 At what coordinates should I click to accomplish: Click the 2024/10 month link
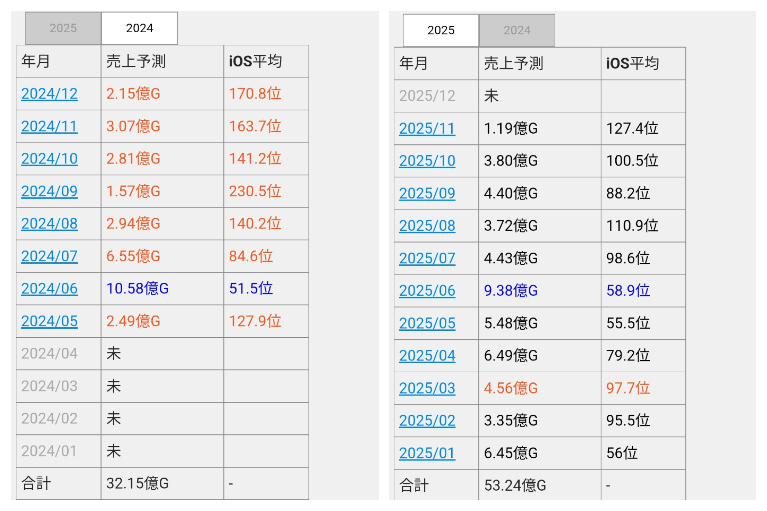click(x=49, y=159)
